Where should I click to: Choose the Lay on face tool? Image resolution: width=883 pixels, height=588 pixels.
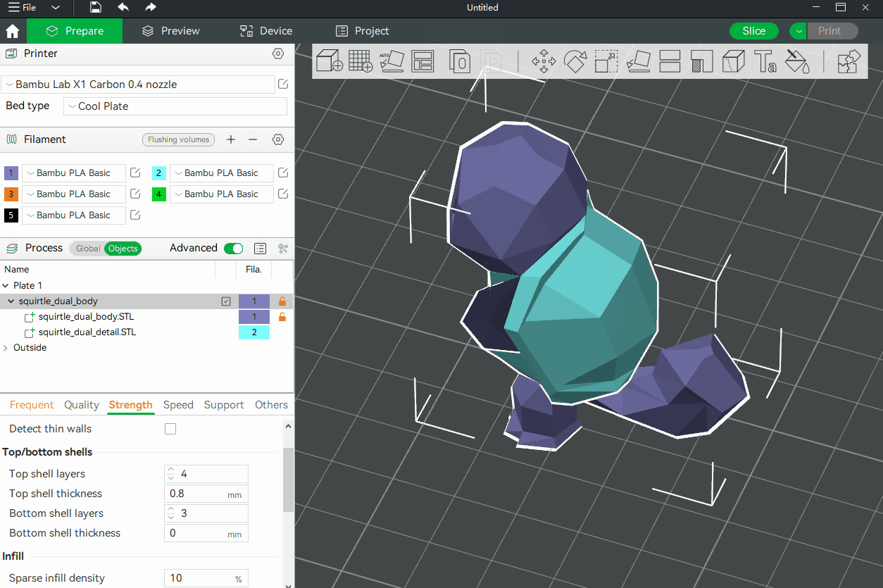pyautogui.click(x=638, y=61)
